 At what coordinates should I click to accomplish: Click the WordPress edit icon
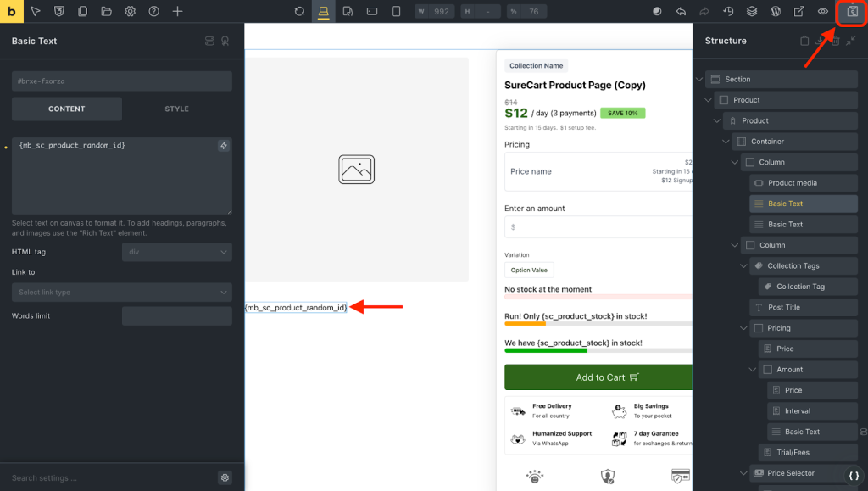[775, 12]
